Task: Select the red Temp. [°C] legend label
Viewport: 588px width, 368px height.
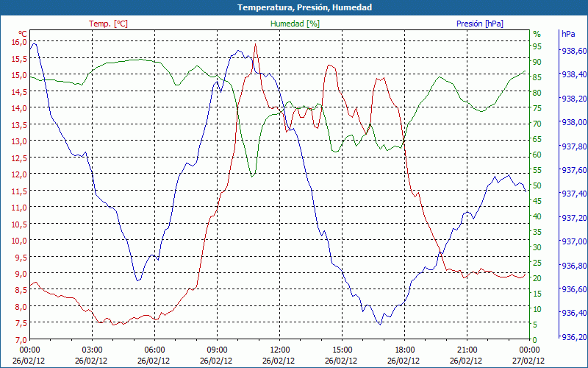Action: point(108,24)
